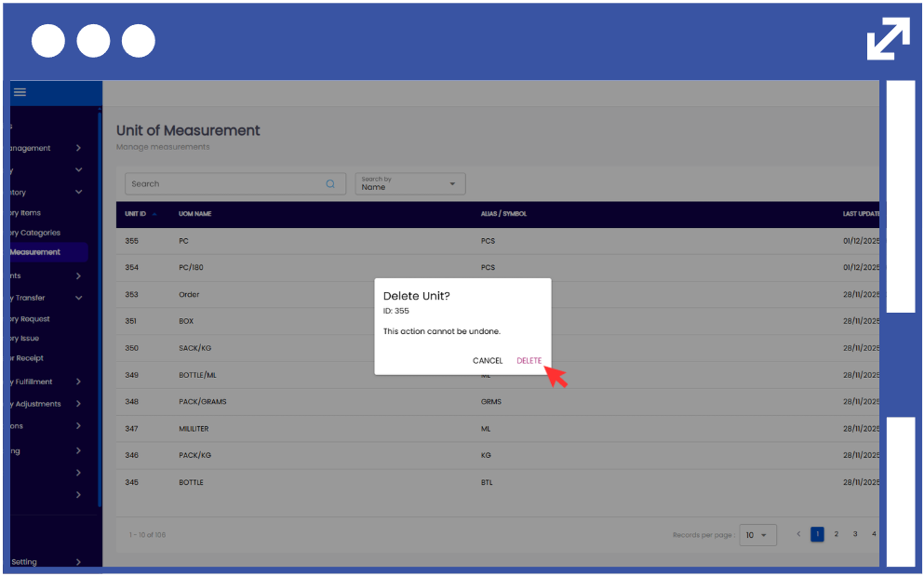Viewport: 924px width, 576px height.
Task: Click the hamburger menu icon
Action: [x=20, y=92]
